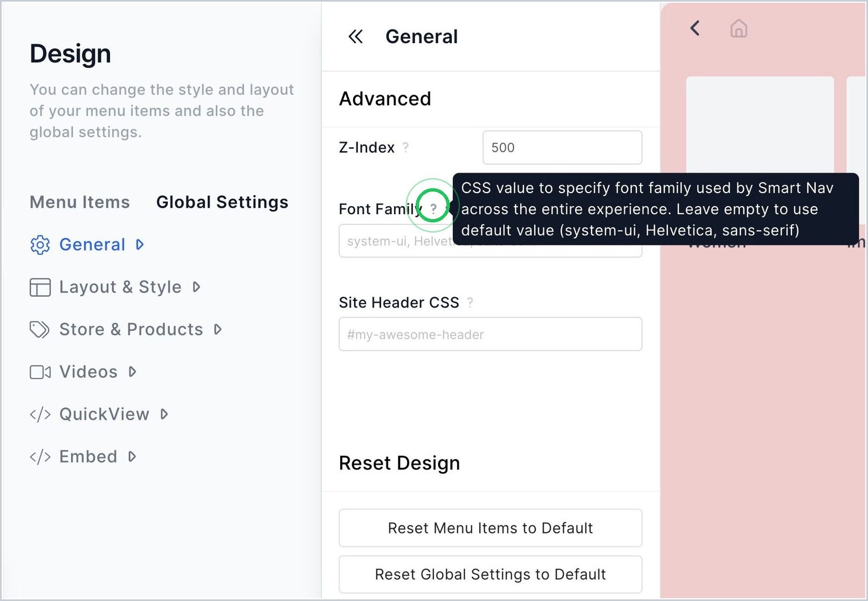Focus the Site Header CSS field
Image resolution: width=868 pixels, height=601 pixels.
(490, 334)
